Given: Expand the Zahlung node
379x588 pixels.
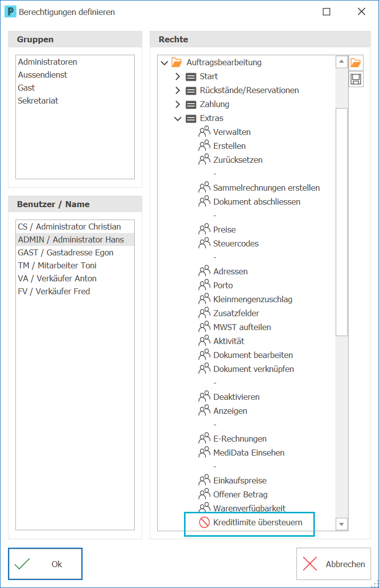Looking at the screenshot, I should point(178,104).
